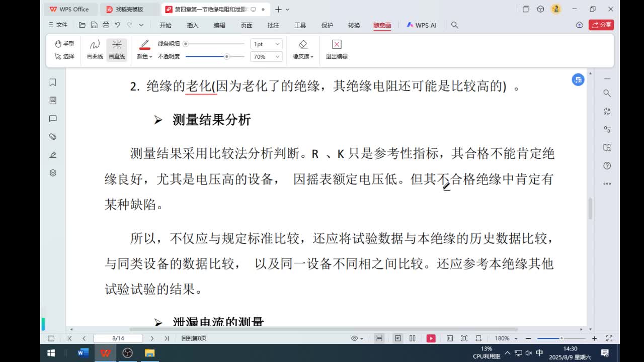Open the 70% opacity dropdown
The height and width of the screenshot is (362, 644).
(267, 57)
